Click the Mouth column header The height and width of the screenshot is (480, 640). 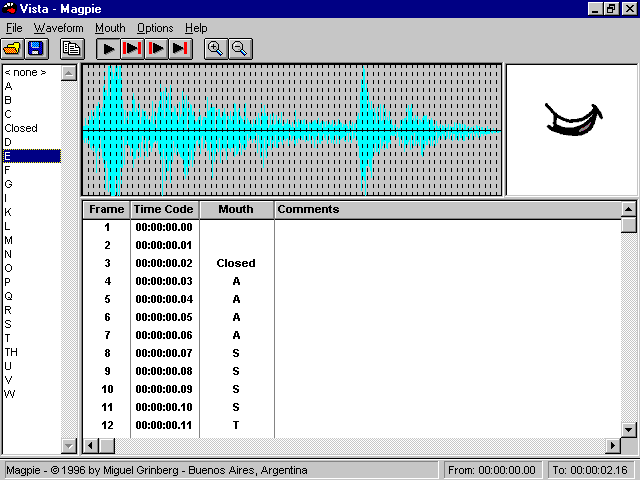coord(236,210)
